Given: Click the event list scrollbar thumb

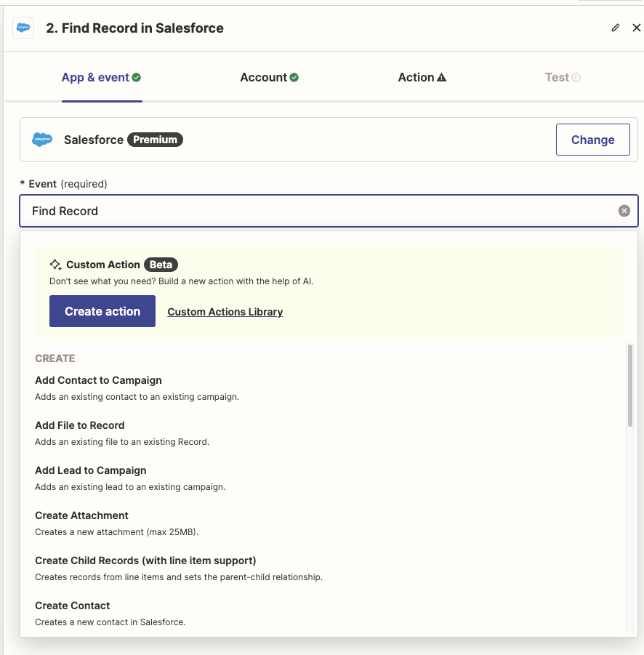Looking at the screenshot, I should coord(629,385).
